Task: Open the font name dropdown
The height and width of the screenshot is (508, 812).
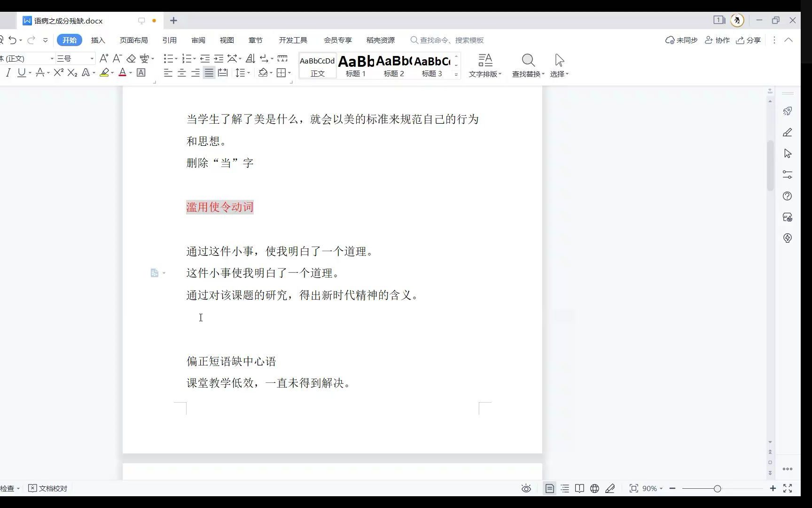Action: coord(52,58)
